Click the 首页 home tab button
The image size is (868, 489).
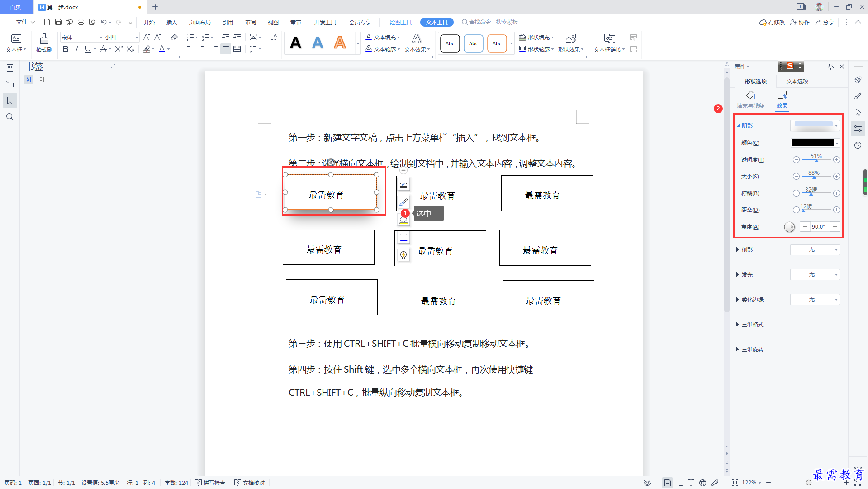tap(16, 7)
